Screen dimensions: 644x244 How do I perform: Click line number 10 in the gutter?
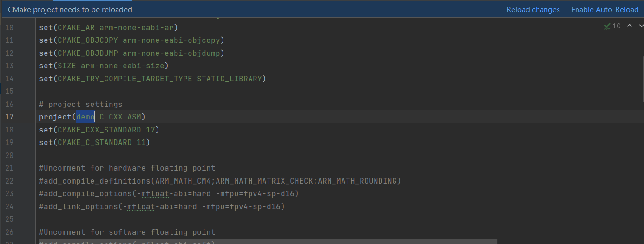point(9,27)
